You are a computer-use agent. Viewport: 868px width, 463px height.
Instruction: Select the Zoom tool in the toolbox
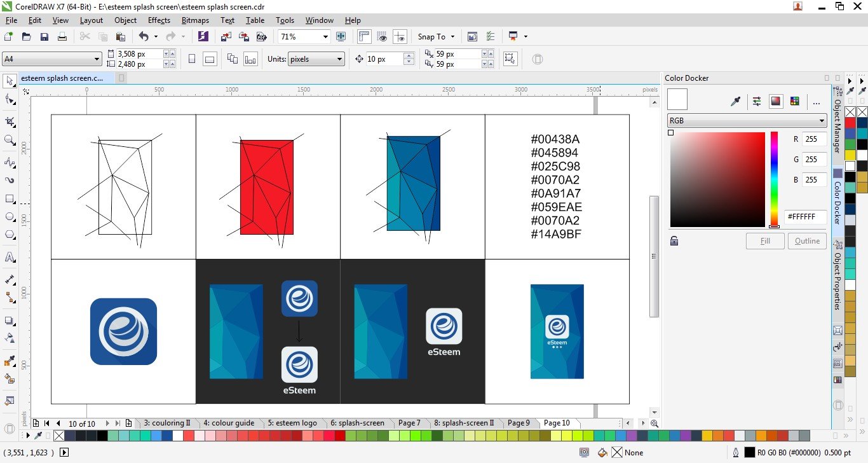[10, 141]
